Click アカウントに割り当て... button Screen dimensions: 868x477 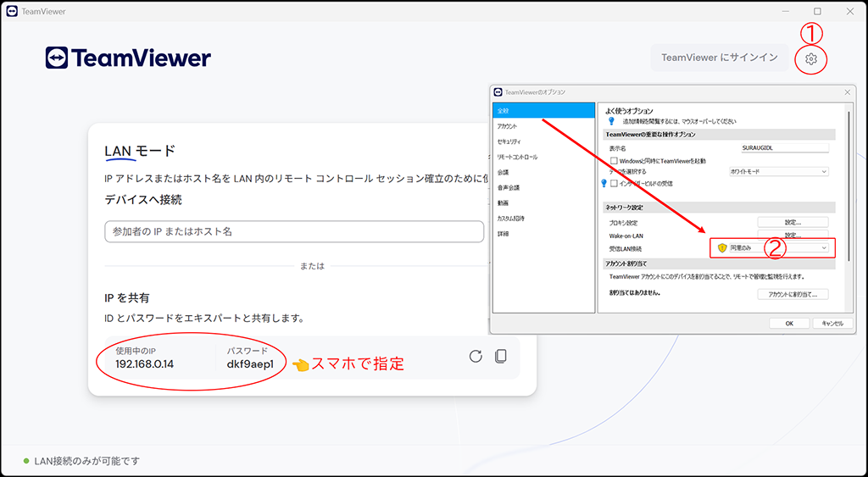point(793,294)
